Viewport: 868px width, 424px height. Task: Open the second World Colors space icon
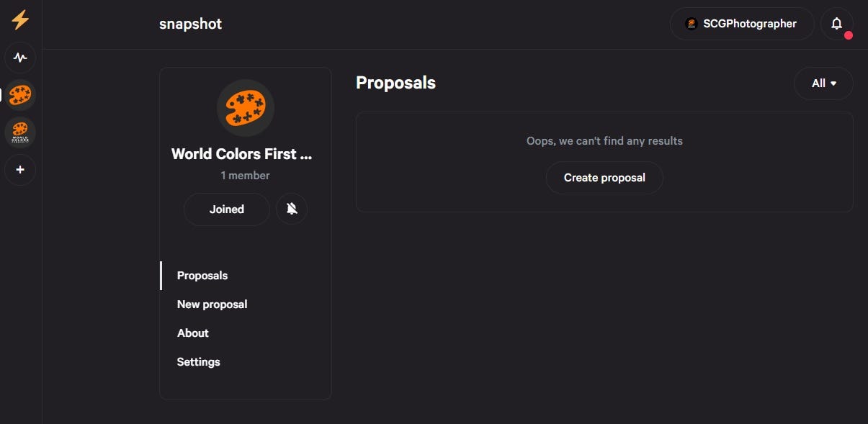(x=20, y=132)
